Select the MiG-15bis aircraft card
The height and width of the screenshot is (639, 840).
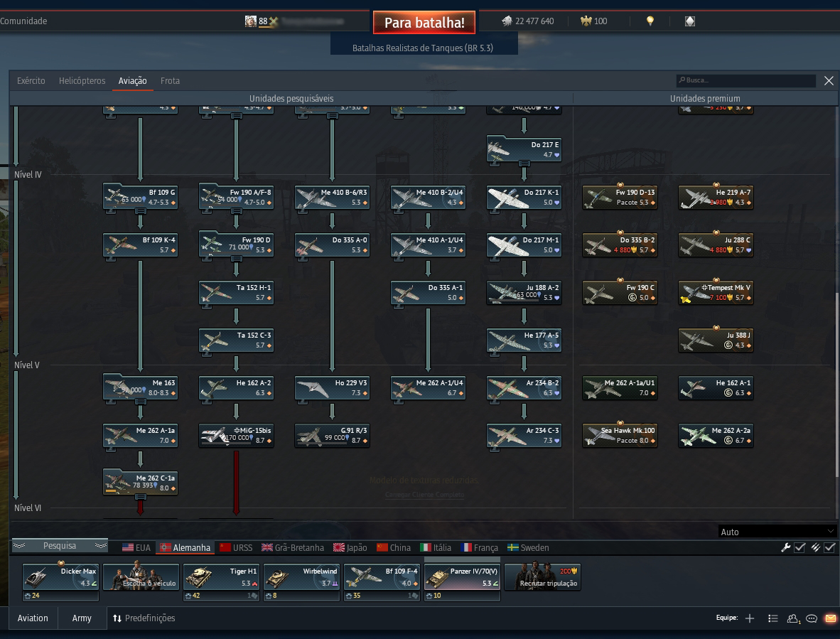pyautogui.click(x=236, y=436)
